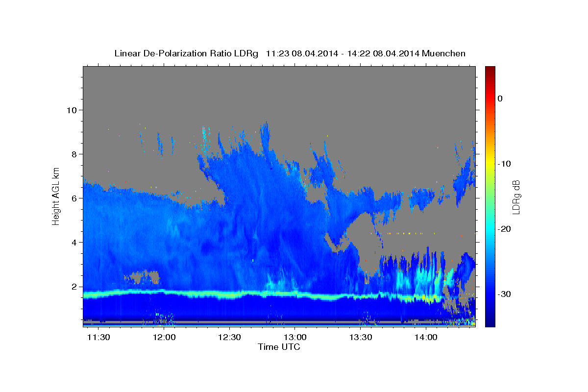Click the start time '11:23 08.04.2014' in title
588x392 pixels.
(x=302, y=53)
